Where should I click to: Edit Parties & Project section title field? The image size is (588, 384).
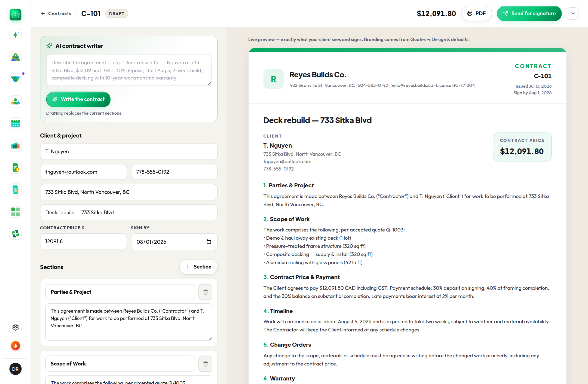(x=120, y=292)
